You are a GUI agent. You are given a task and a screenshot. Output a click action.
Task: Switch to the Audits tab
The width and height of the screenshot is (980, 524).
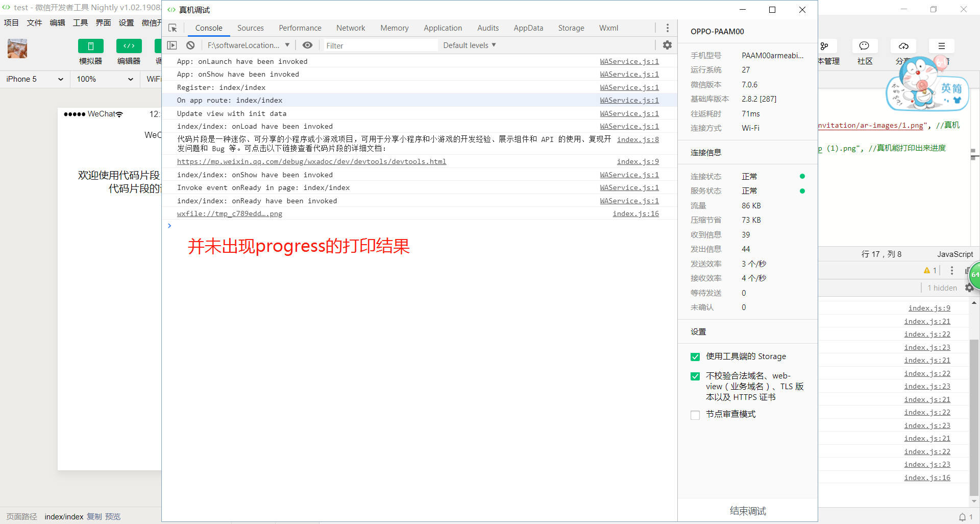tap(488, 28)
